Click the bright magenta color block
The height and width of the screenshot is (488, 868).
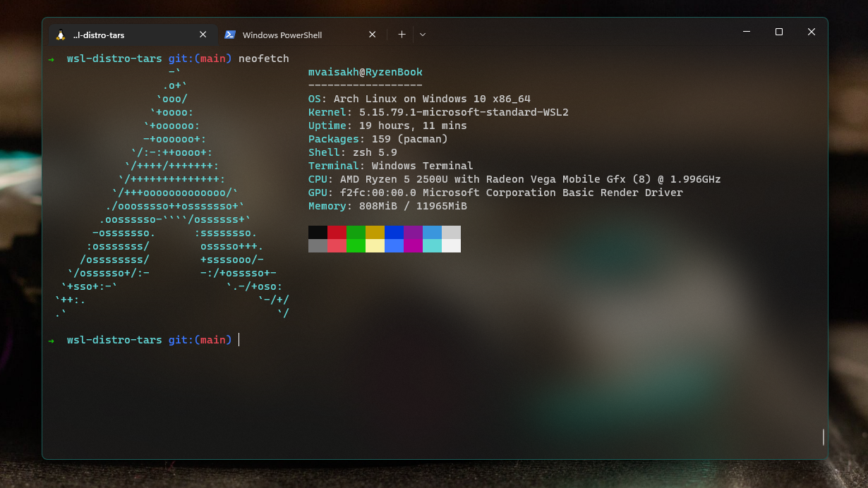(x=413, y=245)
